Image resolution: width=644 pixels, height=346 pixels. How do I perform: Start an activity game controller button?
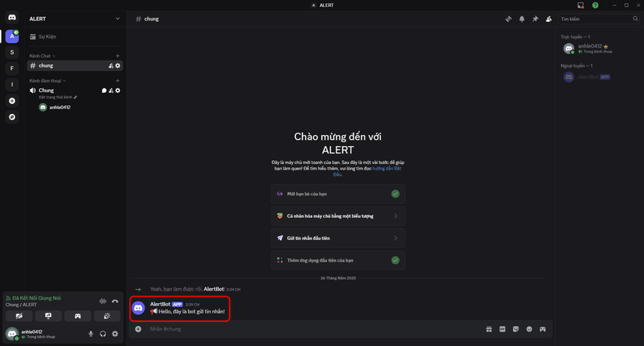tap(77, 316)
